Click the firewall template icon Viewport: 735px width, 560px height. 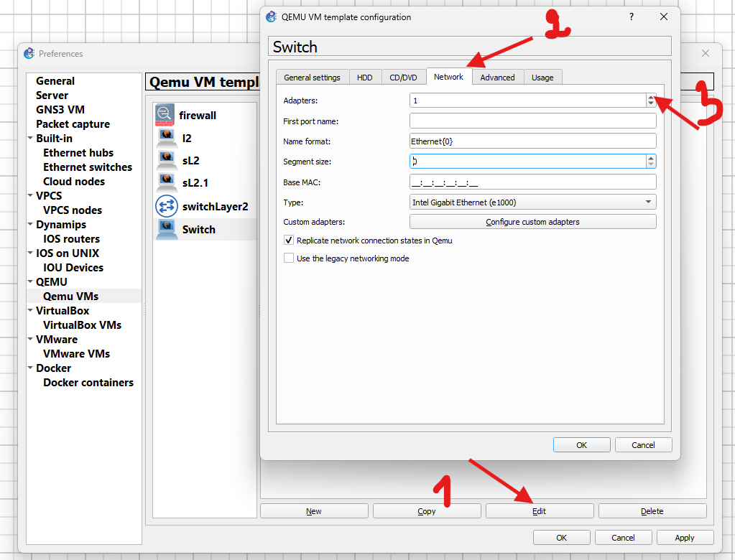point(165,115)
